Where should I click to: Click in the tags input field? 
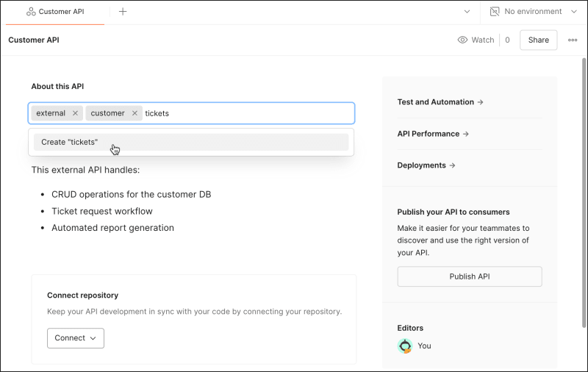(x=257, y=113)
